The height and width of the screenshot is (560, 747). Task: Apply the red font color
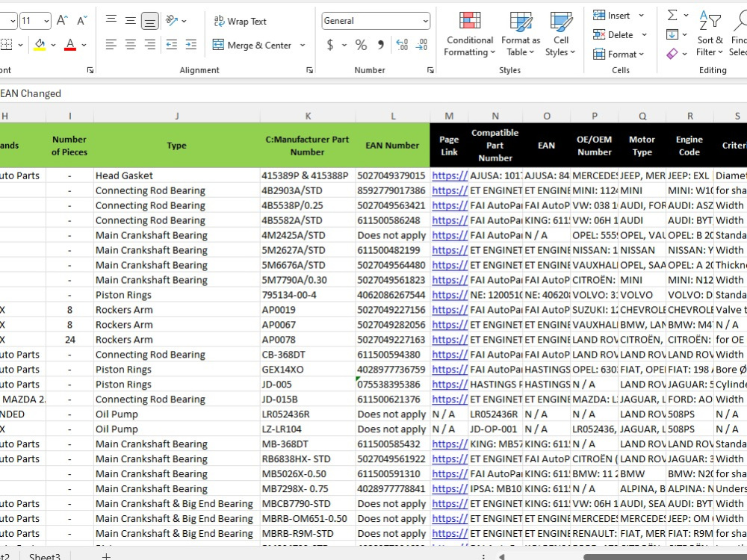70,45
